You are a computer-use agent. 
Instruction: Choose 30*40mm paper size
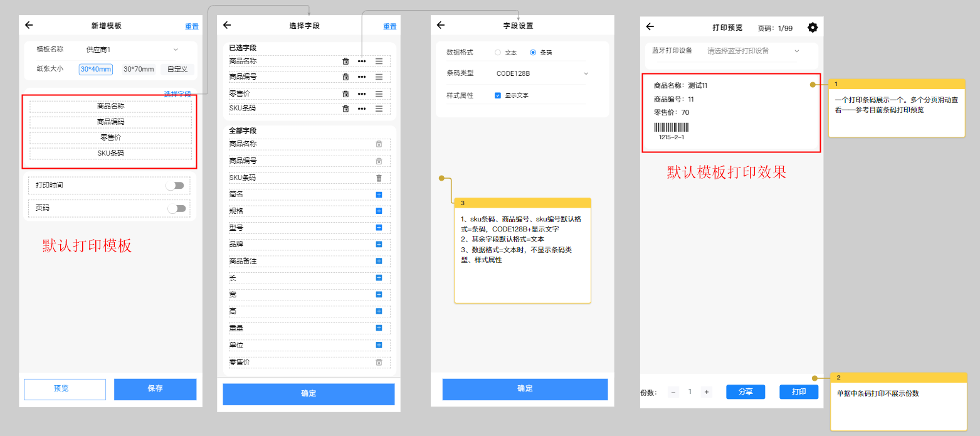point(96,69)
